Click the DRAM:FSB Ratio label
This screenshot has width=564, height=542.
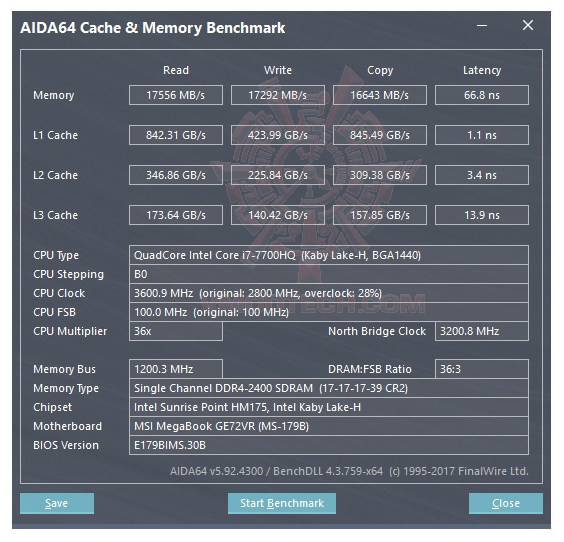point(370,369)
